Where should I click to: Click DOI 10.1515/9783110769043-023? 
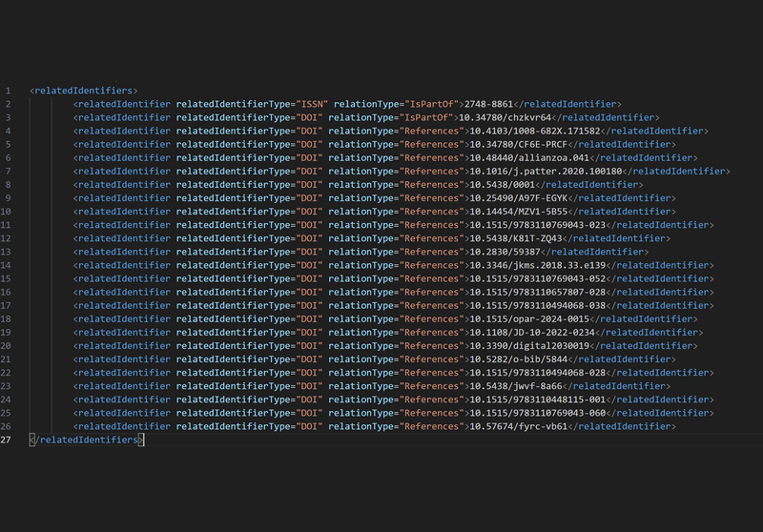pyautogui.click(x=538, y=225)
